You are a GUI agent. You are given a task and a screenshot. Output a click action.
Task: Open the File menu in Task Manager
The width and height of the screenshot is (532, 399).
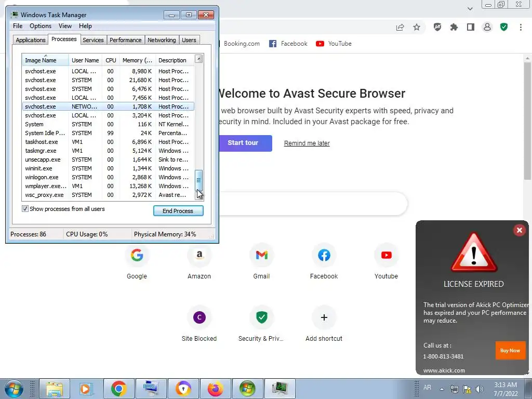pyautogui.click(x=18, y=26)
